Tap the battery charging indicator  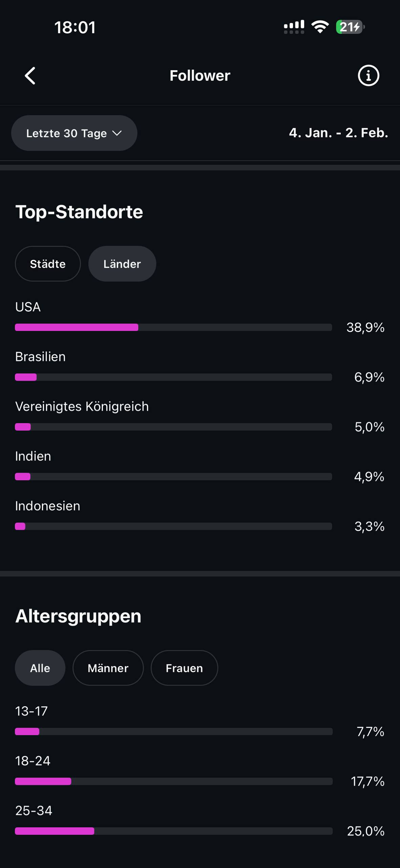pos(350,27)
